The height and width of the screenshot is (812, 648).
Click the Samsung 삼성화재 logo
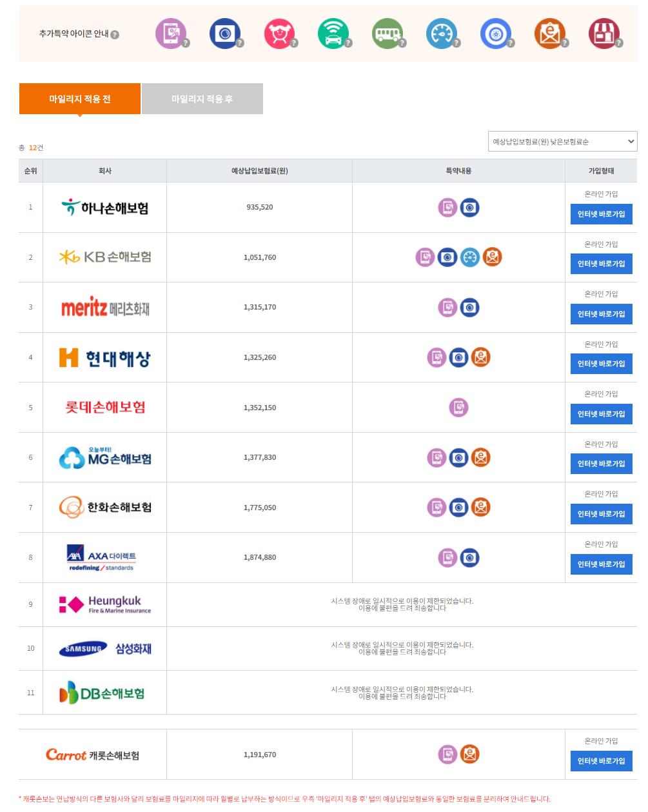point(105,649)
